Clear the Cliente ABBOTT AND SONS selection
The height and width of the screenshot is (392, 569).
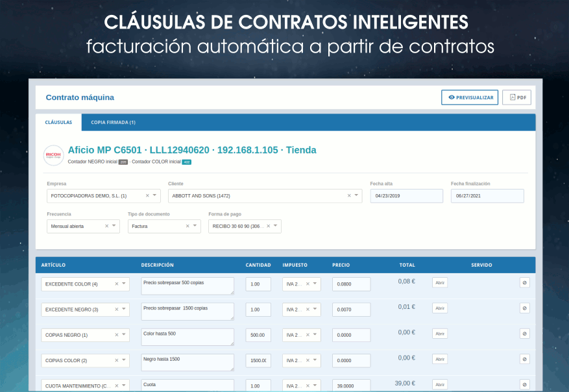349,195
